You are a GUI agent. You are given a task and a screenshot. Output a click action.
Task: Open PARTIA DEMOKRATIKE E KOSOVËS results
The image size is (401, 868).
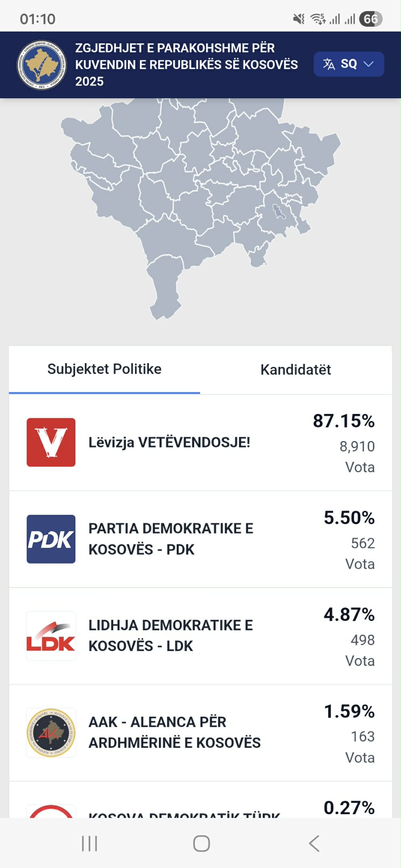coord(171,539)
